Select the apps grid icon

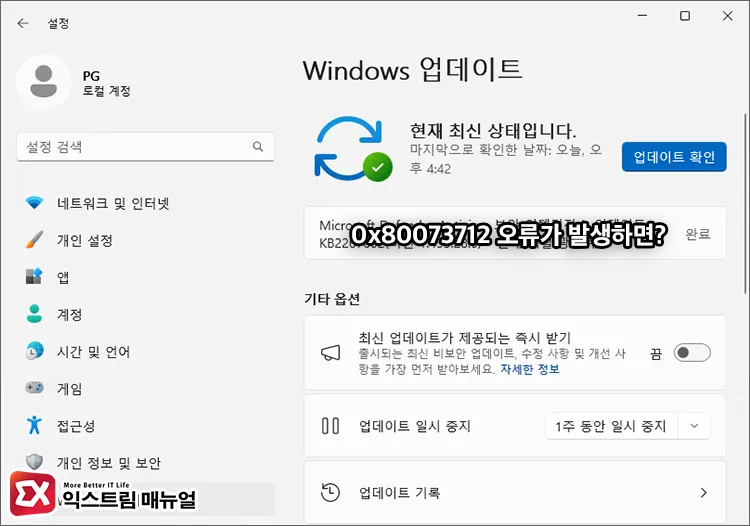[x=34, y=276]
